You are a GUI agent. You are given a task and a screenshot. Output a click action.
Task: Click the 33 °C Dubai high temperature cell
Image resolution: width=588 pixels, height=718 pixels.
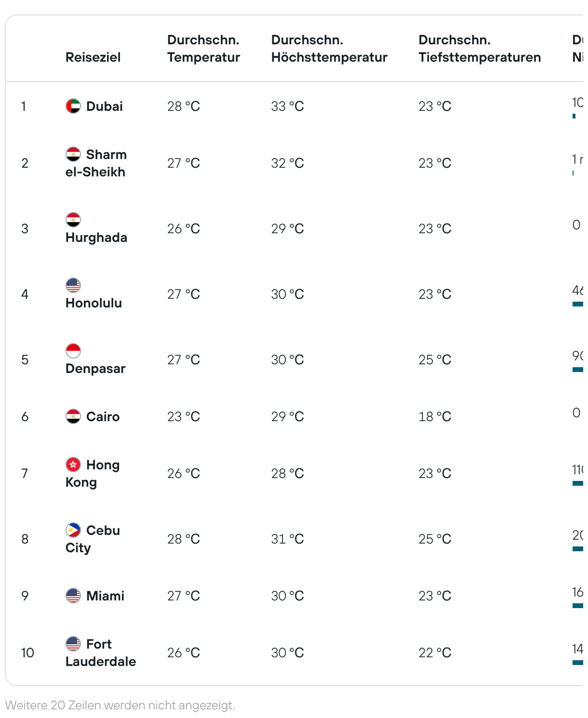tap(288, 106)
